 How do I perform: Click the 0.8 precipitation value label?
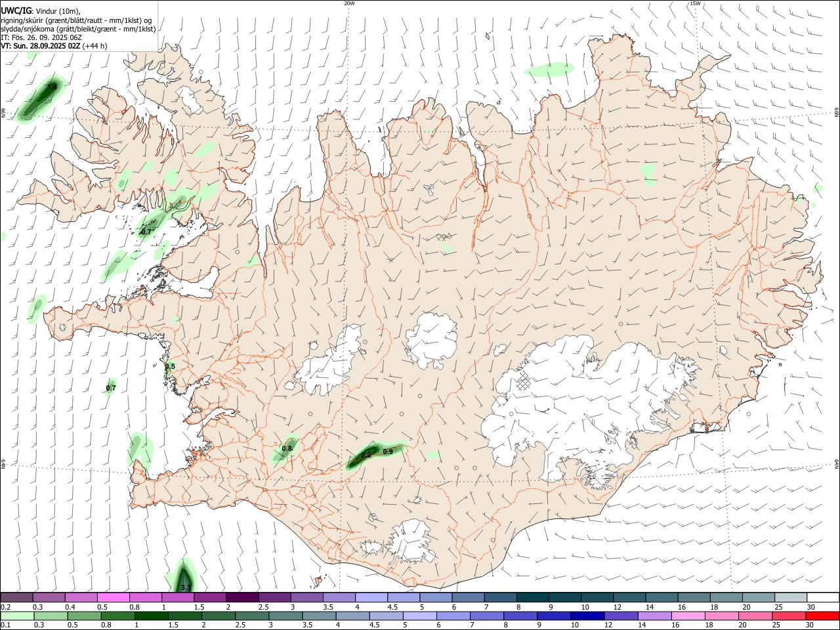tap(287, 448)
